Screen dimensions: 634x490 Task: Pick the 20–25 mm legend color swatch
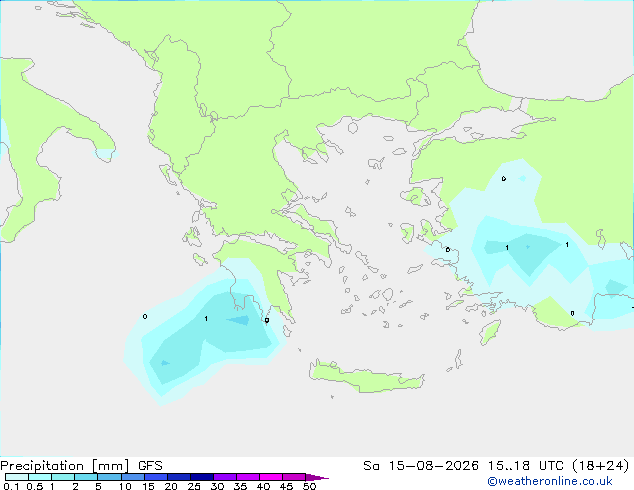tap(179, 477)
